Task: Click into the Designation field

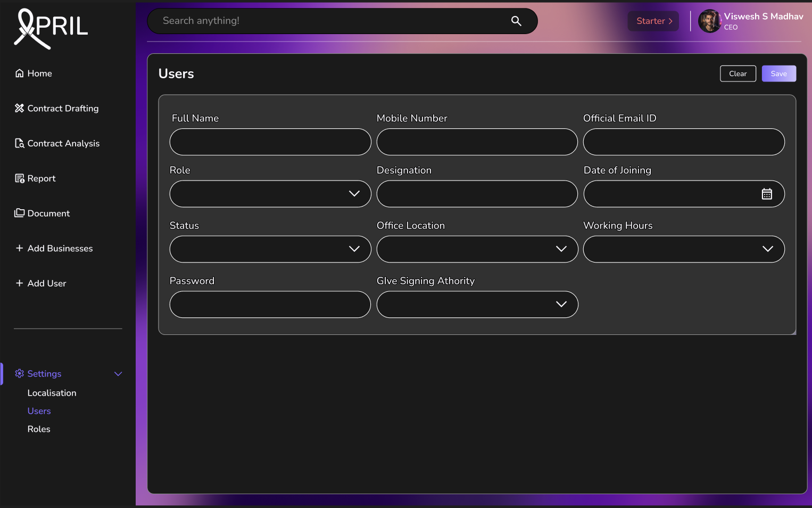Action: (x=477, y=194)
